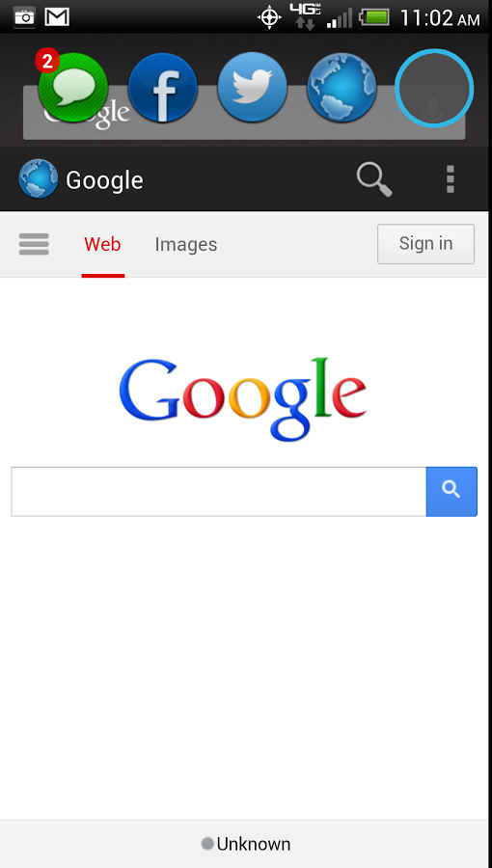The height and width of the screenshot is (868, 492).
Task: Open the Messages app with unread badge
Action: tap(72, 88)
